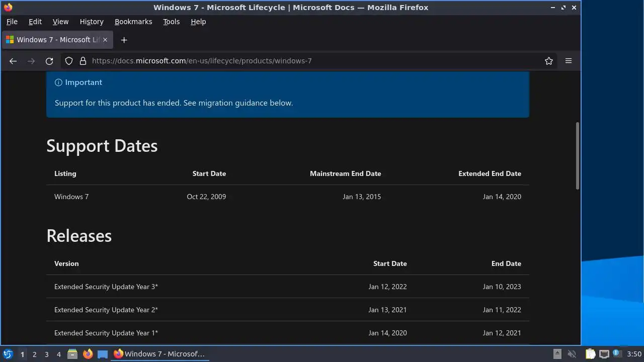Click the removable media eject tray icon

coord(557,354)
